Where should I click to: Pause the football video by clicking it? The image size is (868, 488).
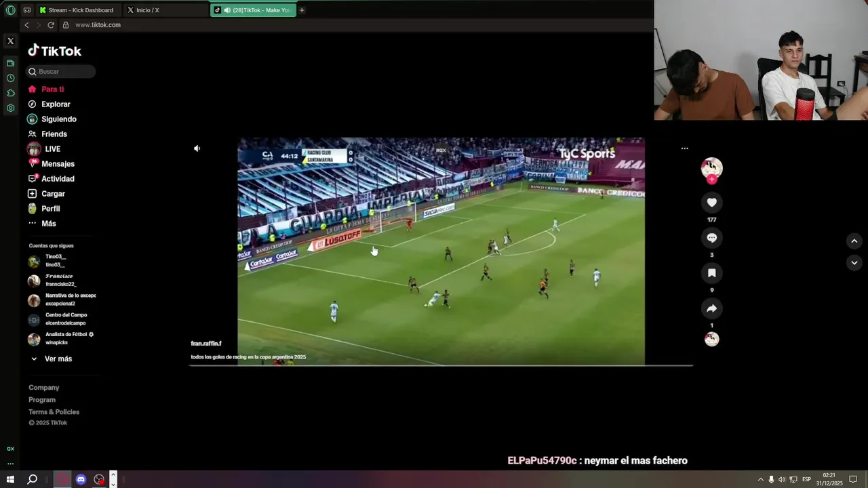click(441, 251)
